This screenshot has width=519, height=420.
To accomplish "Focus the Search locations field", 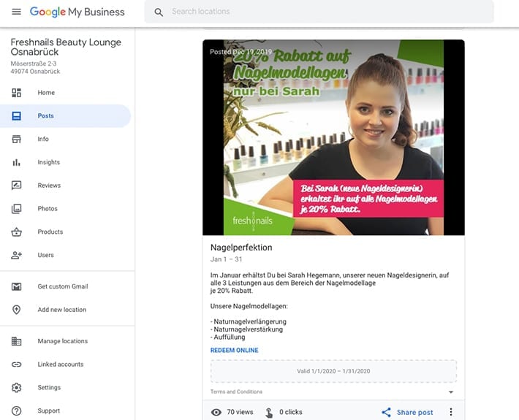I will (x=319, y=12).
